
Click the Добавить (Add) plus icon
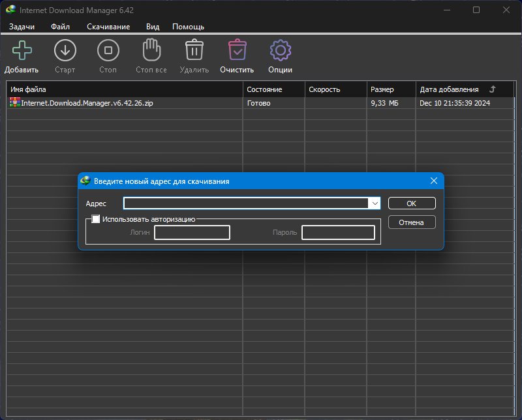coord(22,50)
